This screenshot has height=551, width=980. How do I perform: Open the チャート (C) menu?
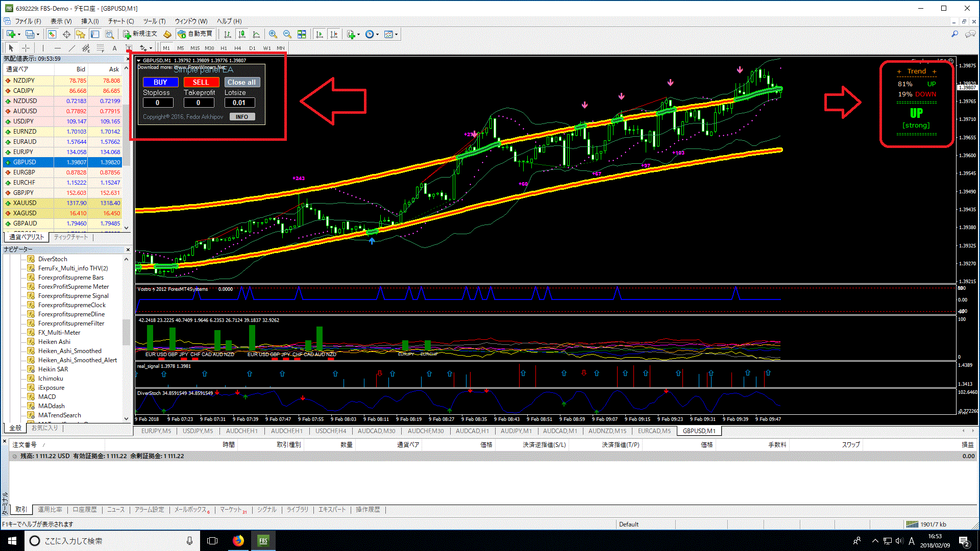120,21
